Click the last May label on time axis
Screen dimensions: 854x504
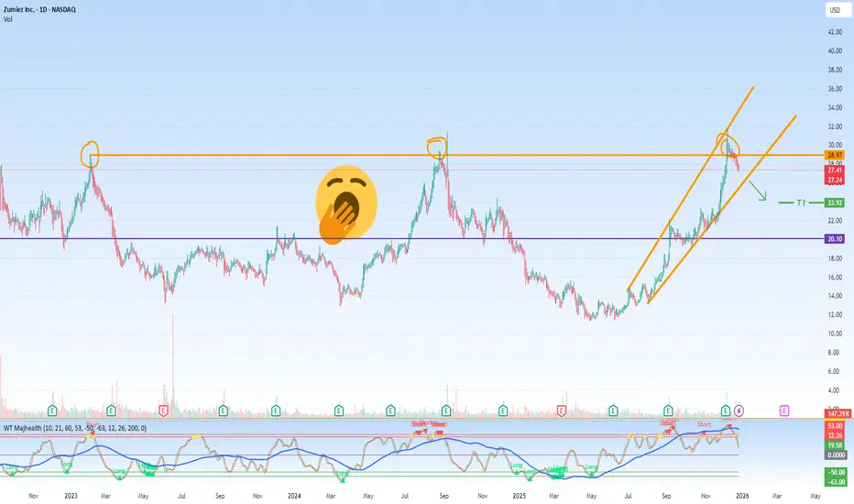(816, 496)
